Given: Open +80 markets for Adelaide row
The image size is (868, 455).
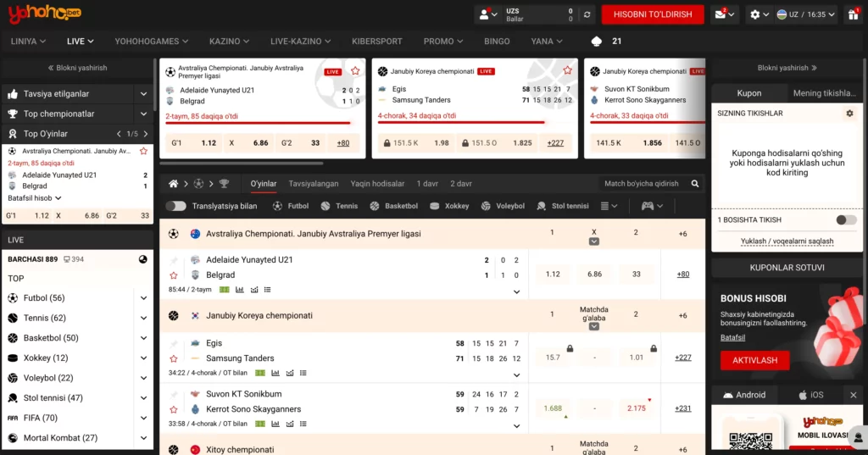Looking at the screenshot, I should click(683, 275).
